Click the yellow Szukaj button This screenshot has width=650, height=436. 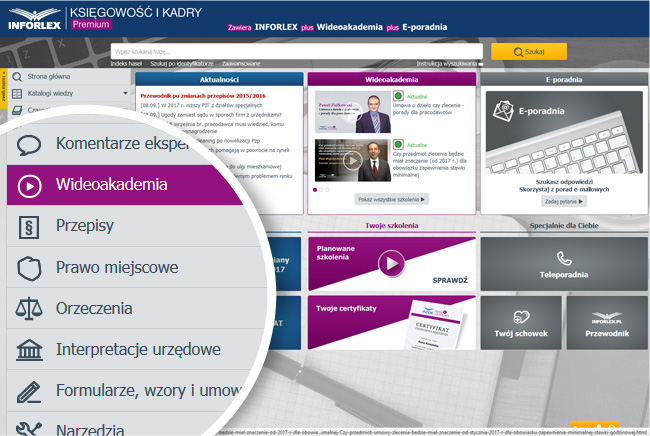(529, 52)
